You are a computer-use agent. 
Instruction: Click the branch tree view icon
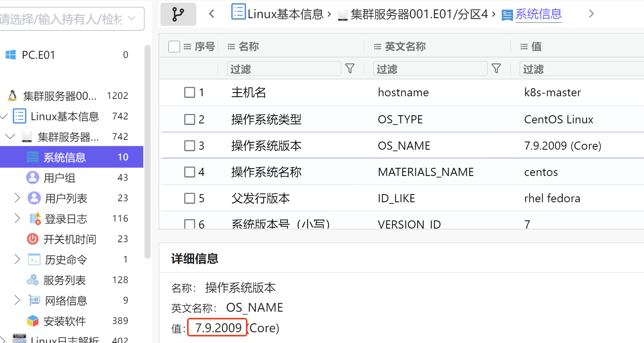click(178, 14)
